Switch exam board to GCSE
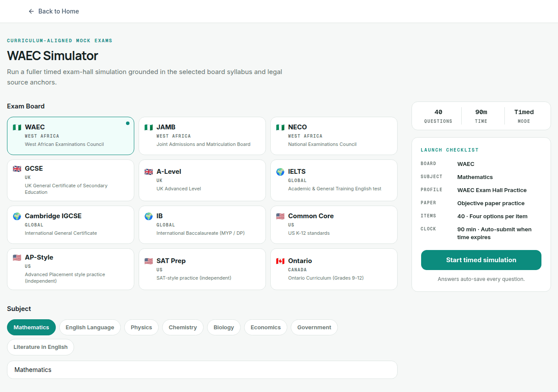The image size is (558, 392). point(71,180)
